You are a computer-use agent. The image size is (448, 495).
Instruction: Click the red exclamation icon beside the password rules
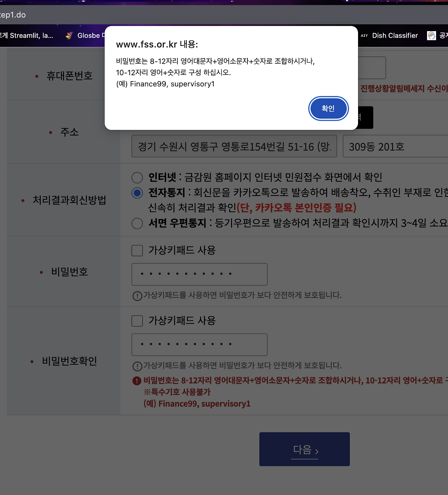(137, 380)
